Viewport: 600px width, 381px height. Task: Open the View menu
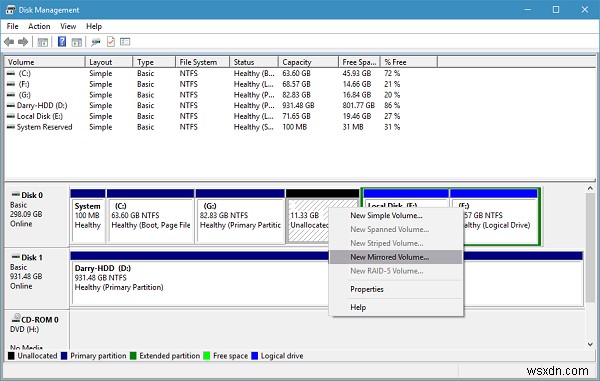point(68,26)
